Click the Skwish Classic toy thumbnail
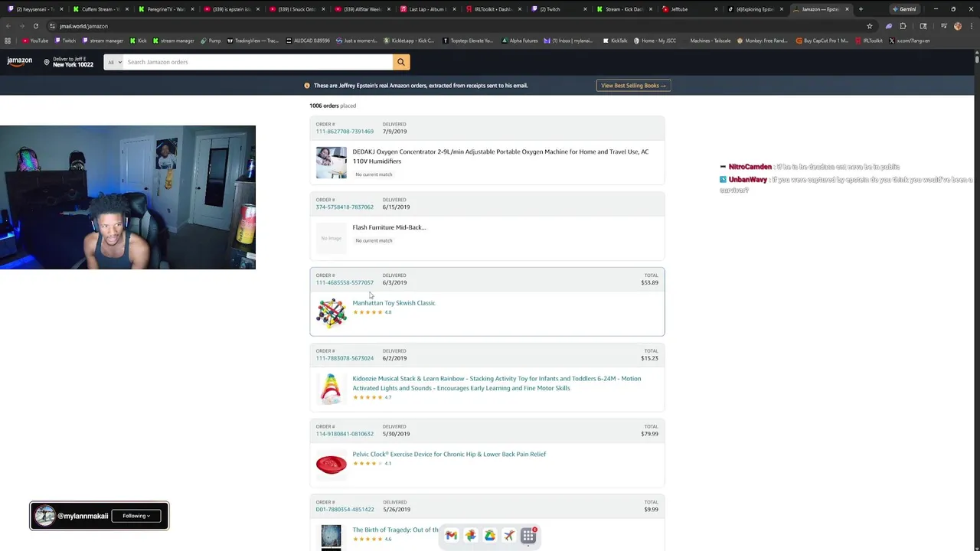The height and width of the screenshot is (551, 980). (x=331, y=314)
